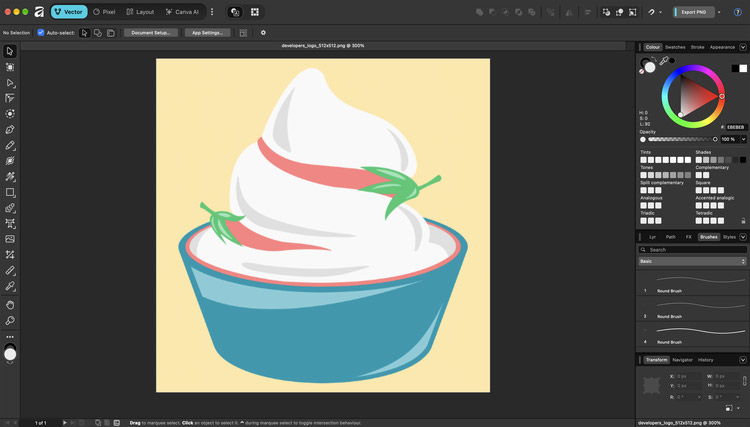The image size is (750, 427).
Task: Click the Export PNG button
Action: (x=694, y=12)
